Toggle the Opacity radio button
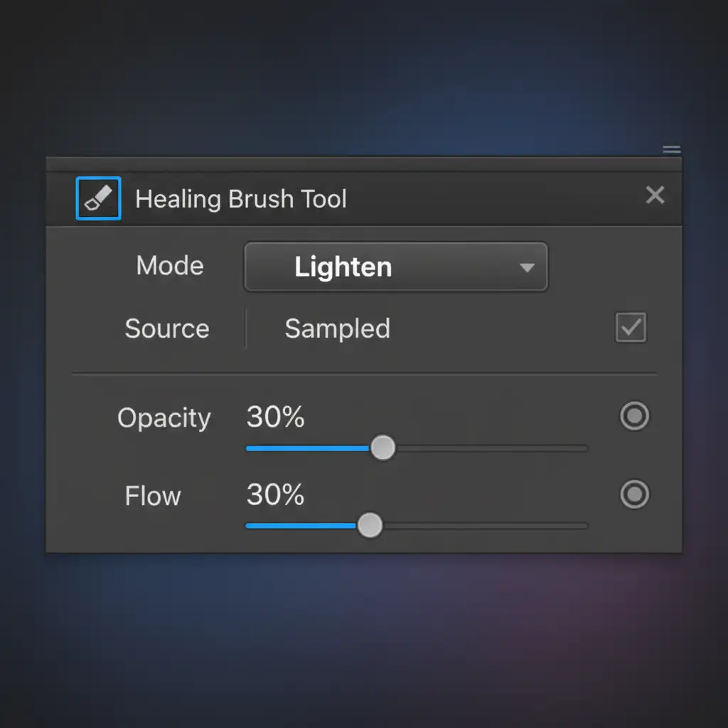 634,416
